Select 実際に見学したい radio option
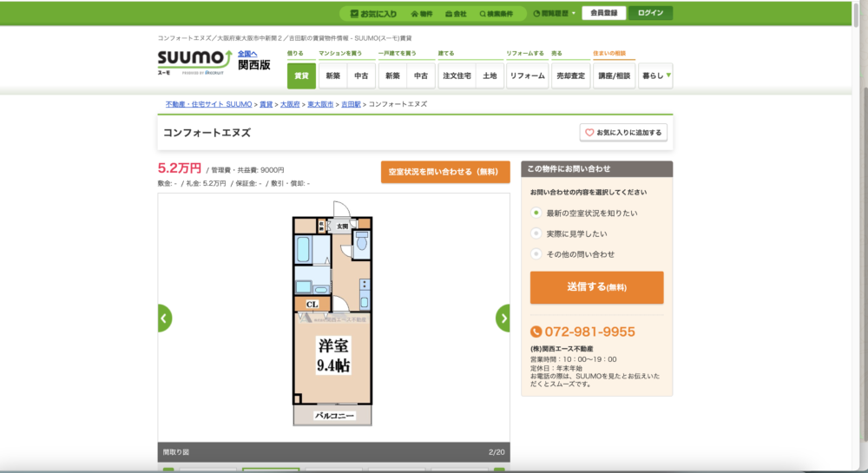 pos(536,233)
